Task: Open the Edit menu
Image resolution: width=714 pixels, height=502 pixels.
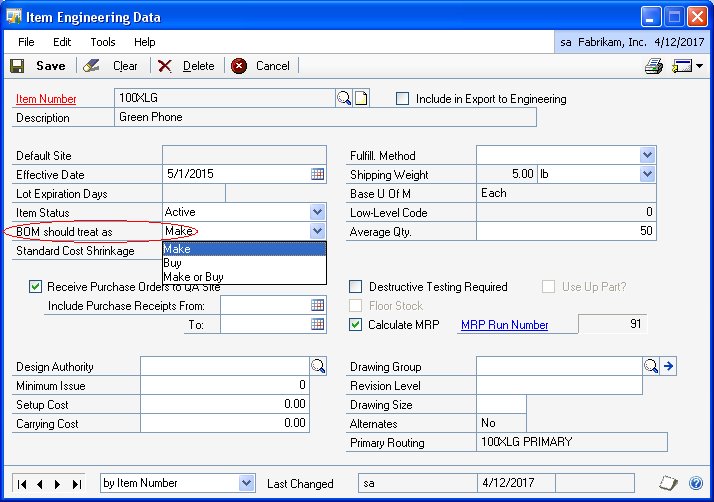Action: [x=62, y=42]
